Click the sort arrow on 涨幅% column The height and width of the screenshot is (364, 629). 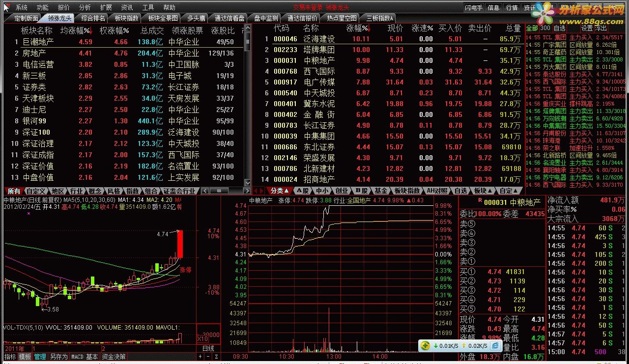click(x=369, y=29)
